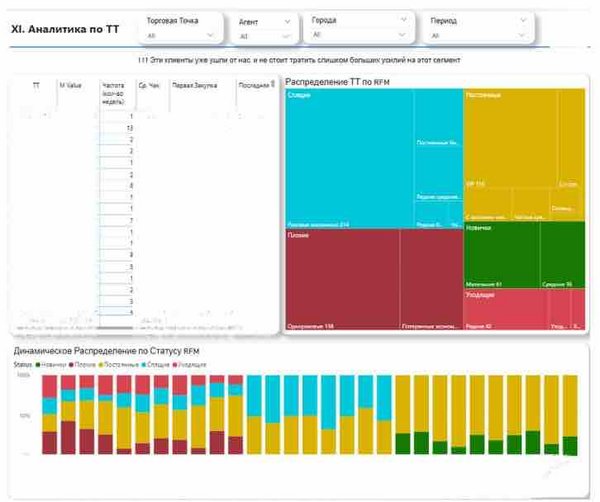Click the table's horizontal scrollbar thumb
The height and width of the screenshot is (502, 600).
(x=116, y=328)
